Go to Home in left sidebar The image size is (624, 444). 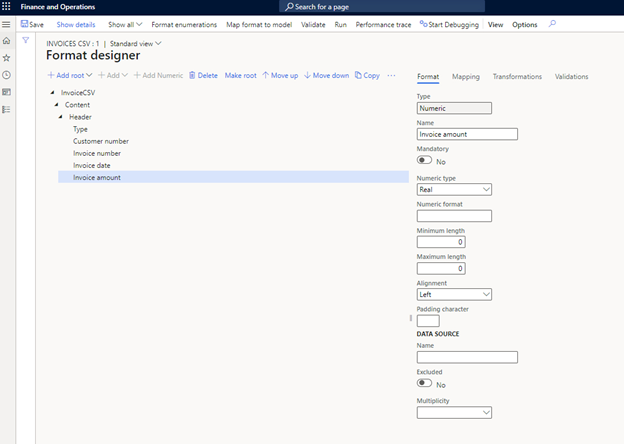pos(6,41)
